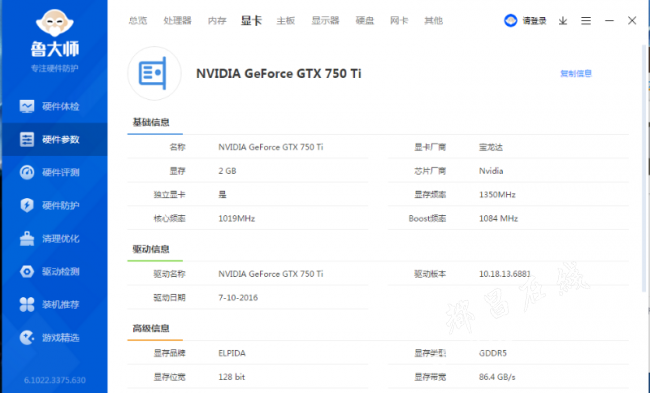Click the download arrow icon
Screen dimensions: 650x393
pyautogui.click(x=563, y=21)
